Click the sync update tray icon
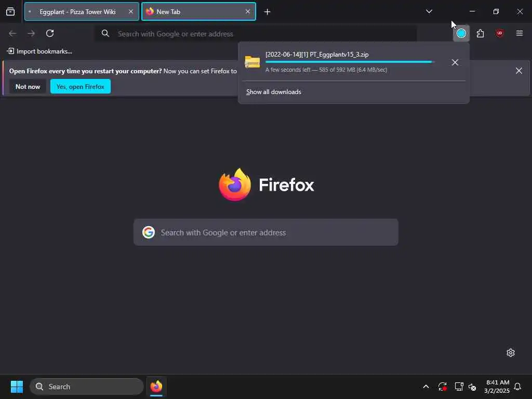 pyautogui.click(x=443, y=387)
